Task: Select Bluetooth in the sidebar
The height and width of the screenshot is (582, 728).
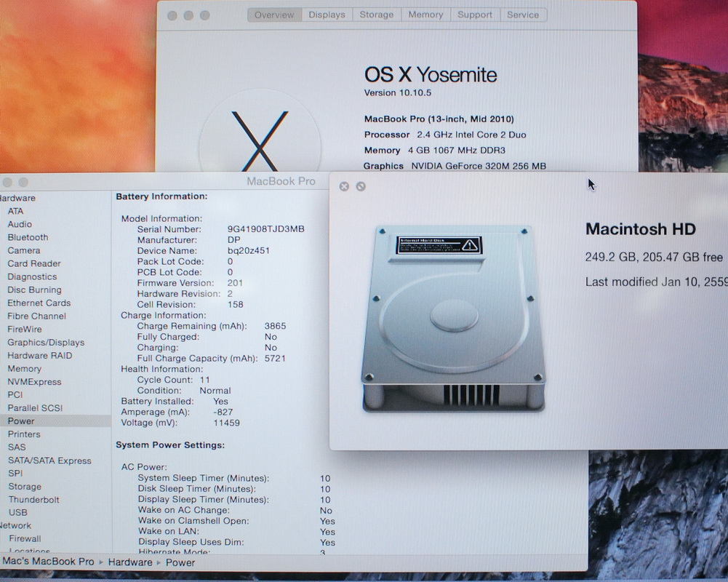Action: 28,237
